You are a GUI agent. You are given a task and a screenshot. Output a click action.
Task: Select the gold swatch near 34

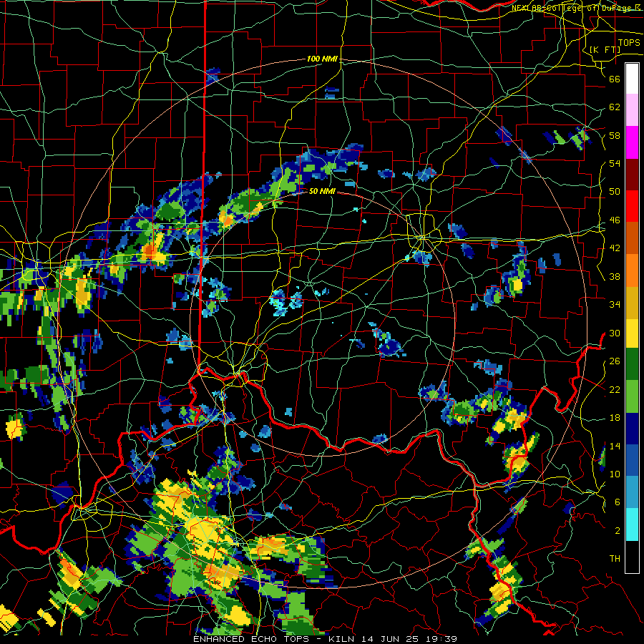(632, 302)
